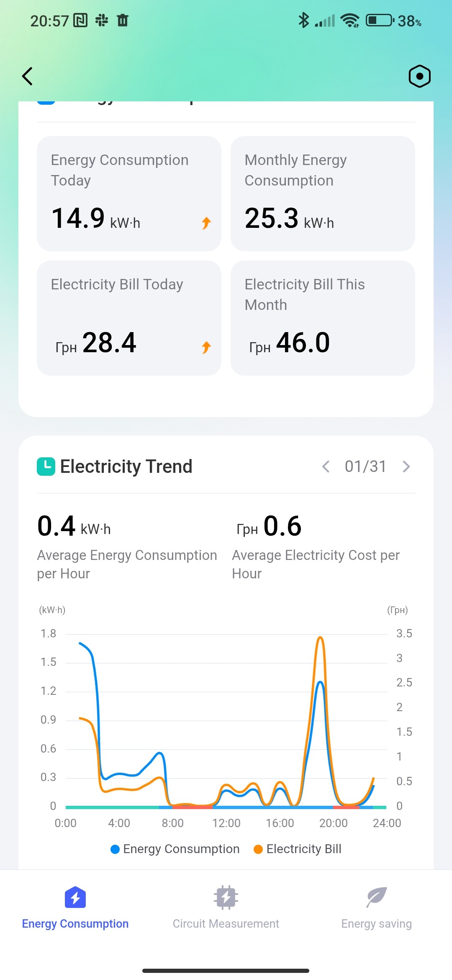Tap the Energy Consumption lightning icon
Screen dimensions: 452x980
[75, 897]
